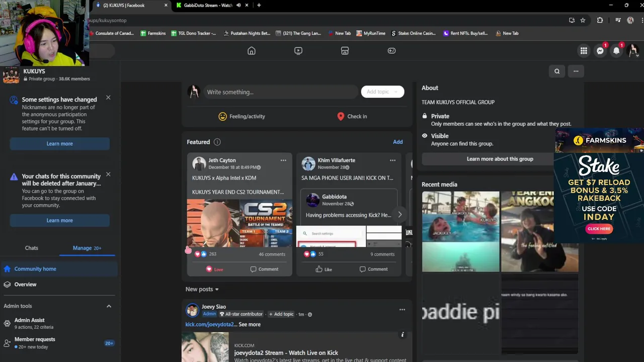Screen dimensions: 644x362
Task: Open Community home in sidebar
Action: coord(59,269)
